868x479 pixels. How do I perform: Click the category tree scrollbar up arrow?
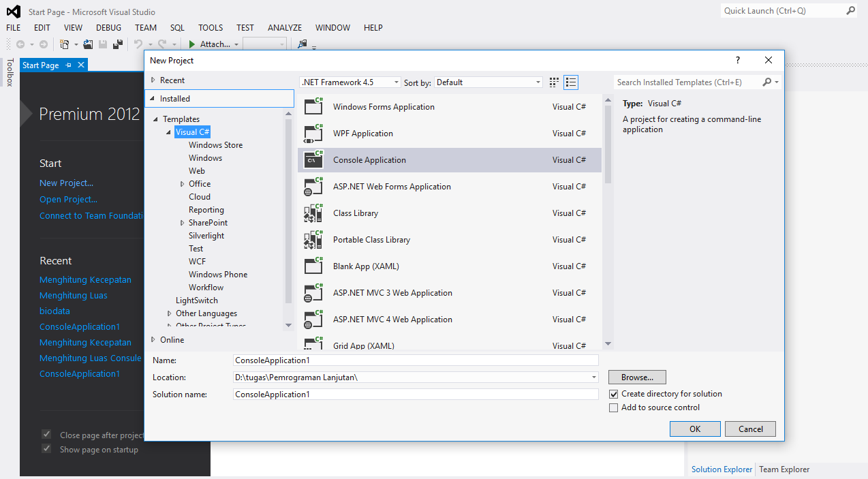[x=288, y=114]
